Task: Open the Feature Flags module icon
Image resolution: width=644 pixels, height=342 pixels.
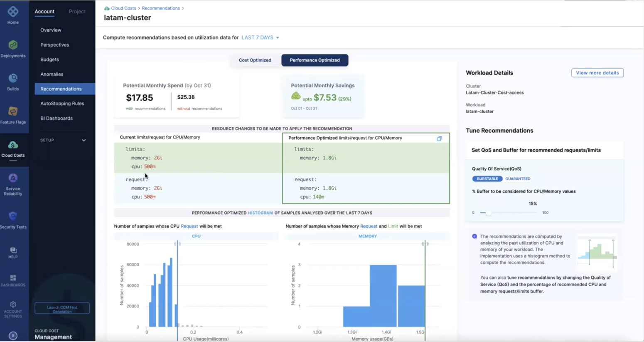Action: (x=13, y=112)
